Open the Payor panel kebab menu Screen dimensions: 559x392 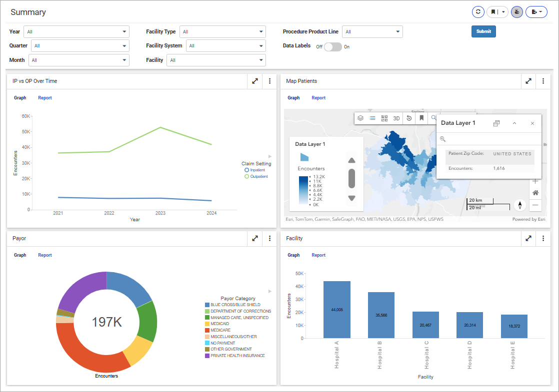269,239
